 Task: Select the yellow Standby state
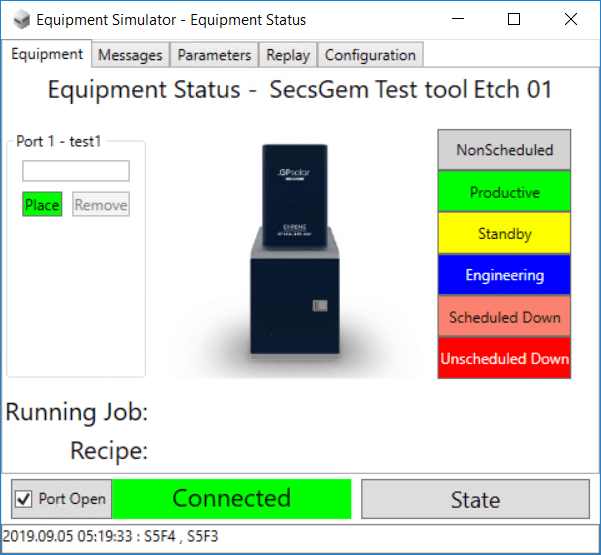[504, 234]
